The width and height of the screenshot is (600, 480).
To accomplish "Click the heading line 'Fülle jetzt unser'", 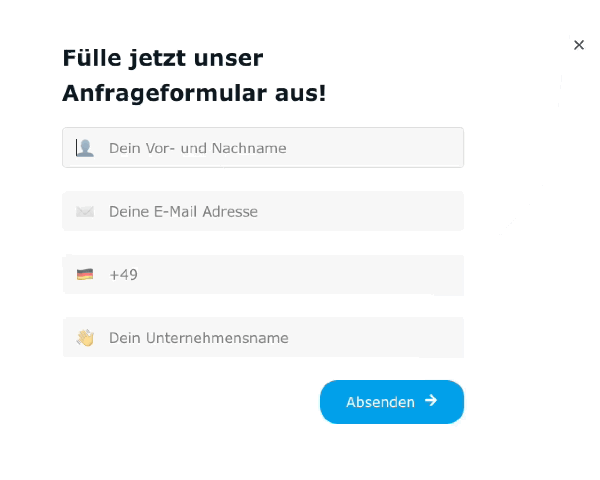I will tap(163, 58).
